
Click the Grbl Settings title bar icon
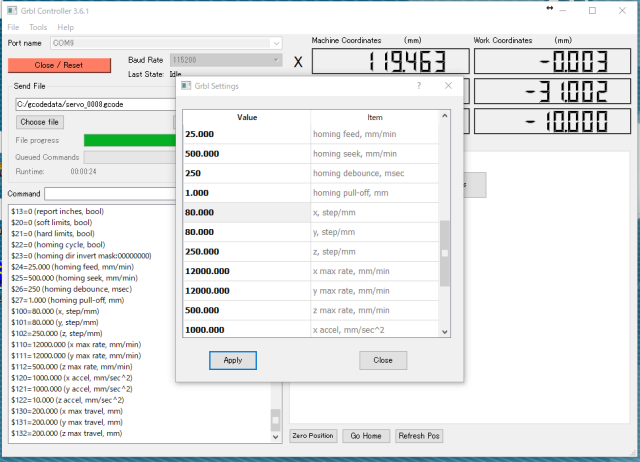186,86
